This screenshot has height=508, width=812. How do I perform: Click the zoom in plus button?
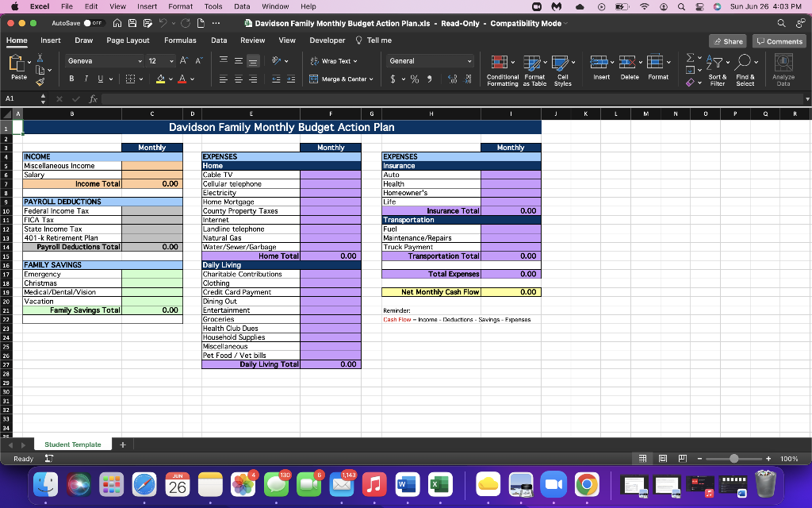tap(768, 459)
